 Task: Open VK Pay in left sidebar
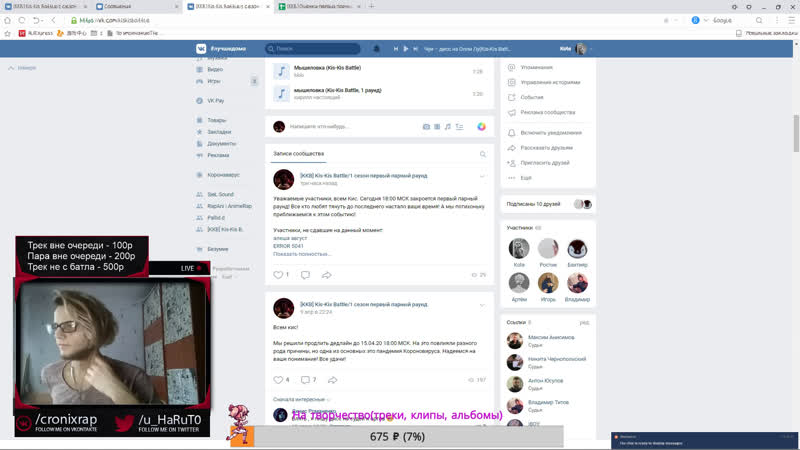pos(215,101)
